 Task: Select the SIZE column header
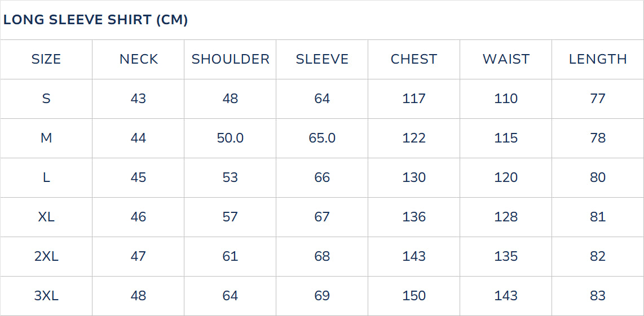coord(46,59)
